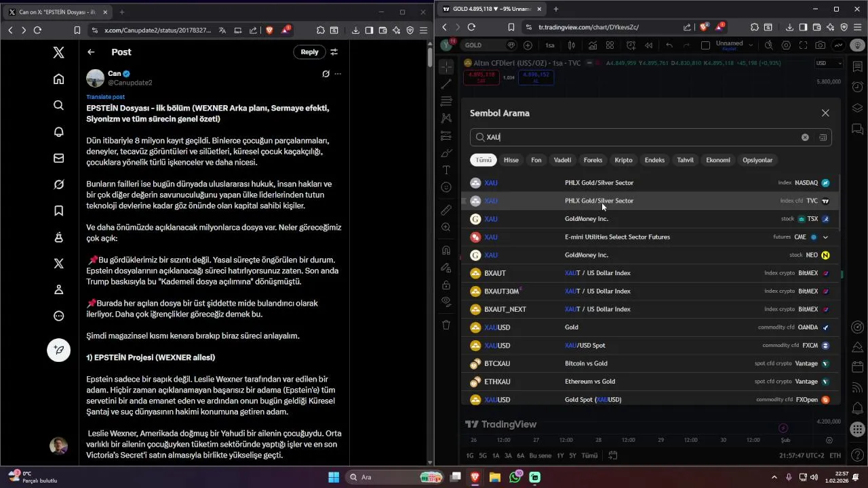Select the Hisse filter tab
The width and height of the screenshot is (868, 488).
click(x=511, y=160)
